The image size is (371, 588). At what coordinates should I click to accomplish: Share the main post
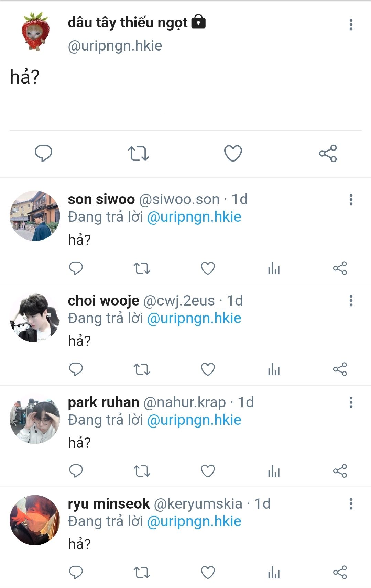pyautogui.click(x=328, y=153)
